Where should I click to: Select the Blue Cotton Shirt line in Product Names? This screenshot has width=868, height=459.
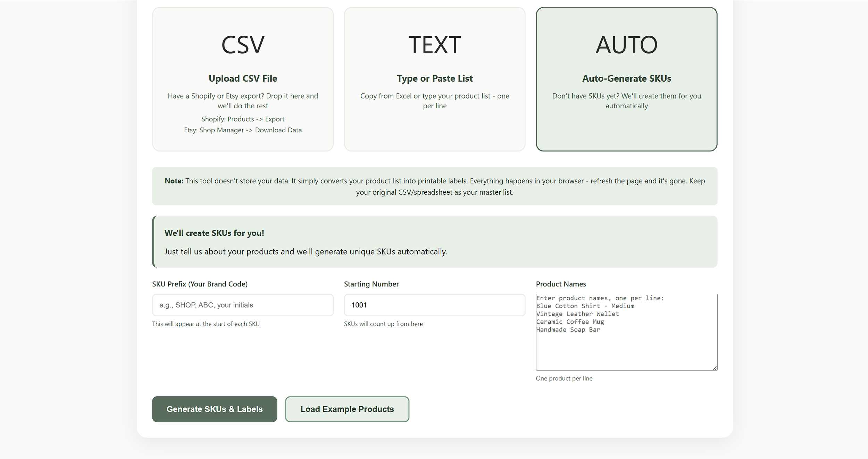tap(585, 306)
